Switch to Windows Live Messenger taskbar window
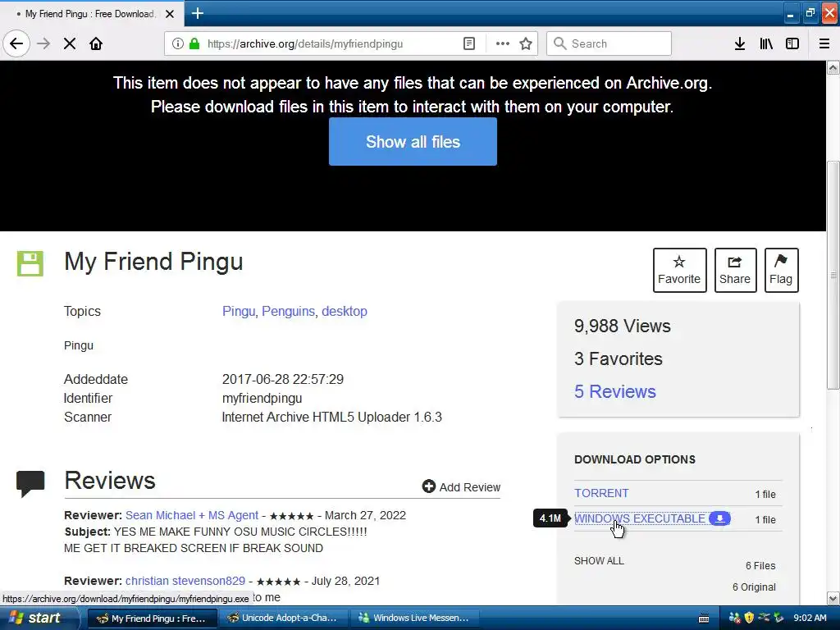This screenshot has height=630, width=840. coord(414,618)
